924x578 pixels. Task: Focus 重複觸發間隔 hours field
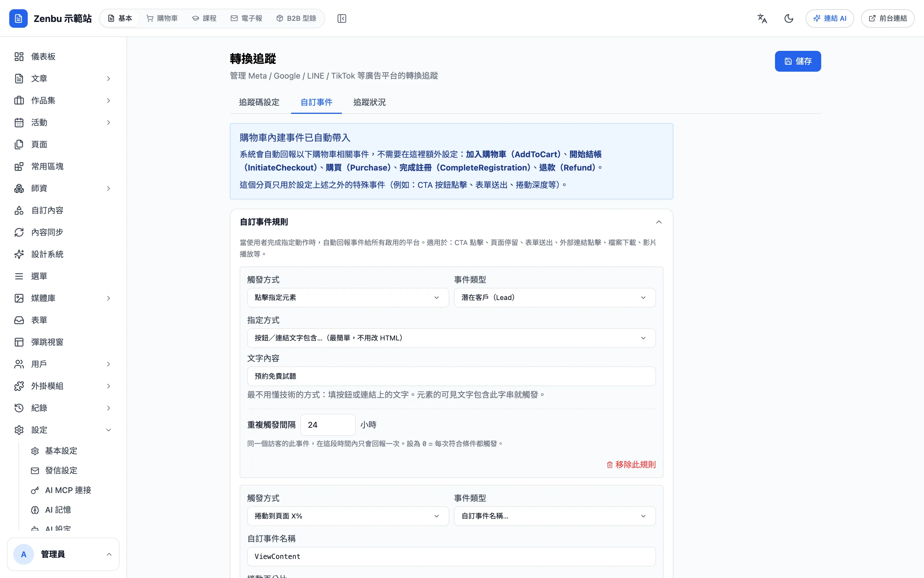328,425
